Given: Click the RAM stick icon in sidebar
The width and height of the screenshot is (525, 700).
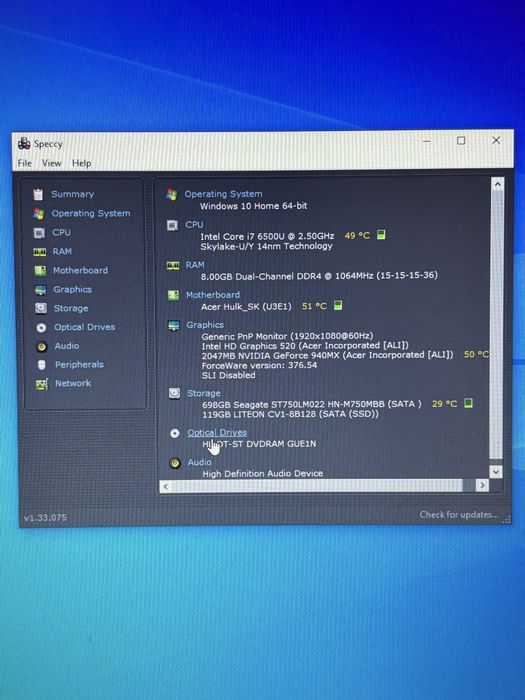Looking at the screenshot, I should click(40, 252).
